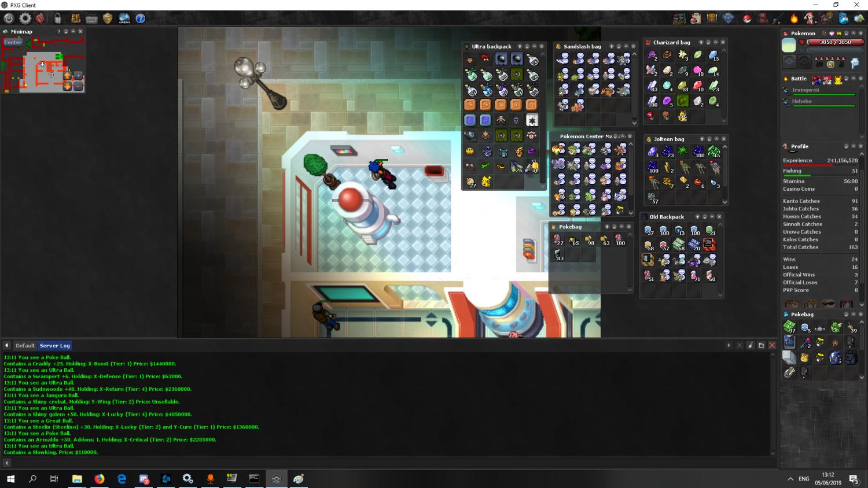Open the keyboard hotkeys icon
This screenshot has width=868, height=488.
tap(91, 19)
